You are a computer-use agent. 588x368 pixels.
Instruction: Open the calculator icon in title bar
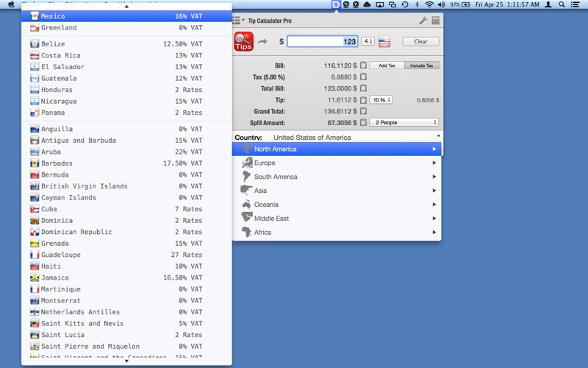[x=435, y=21]
